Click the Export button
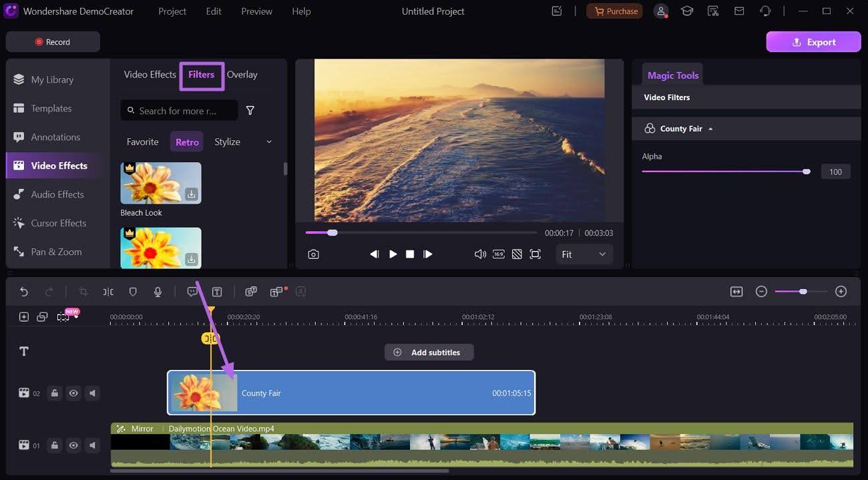Image resolution: width=868 pixels, height=480 pixels. pyautogui.click(x=813, y=41)
